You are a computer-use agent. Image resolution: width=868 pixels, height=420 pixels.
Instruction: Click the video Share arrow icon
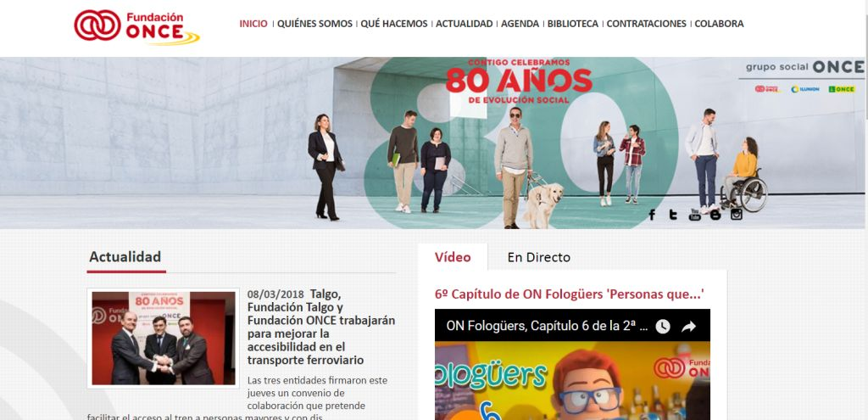click(688, 327)
